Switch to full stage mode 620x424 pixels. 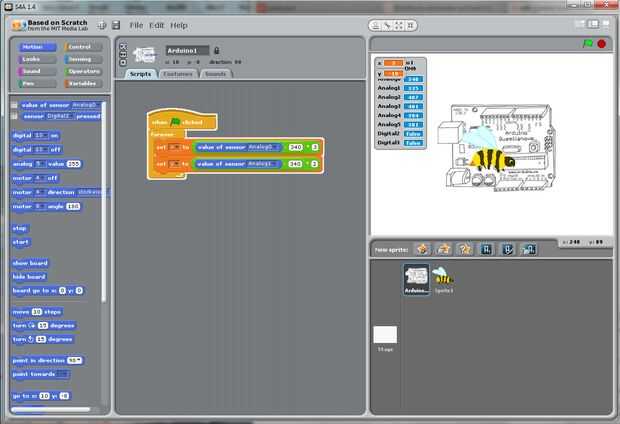593,24
